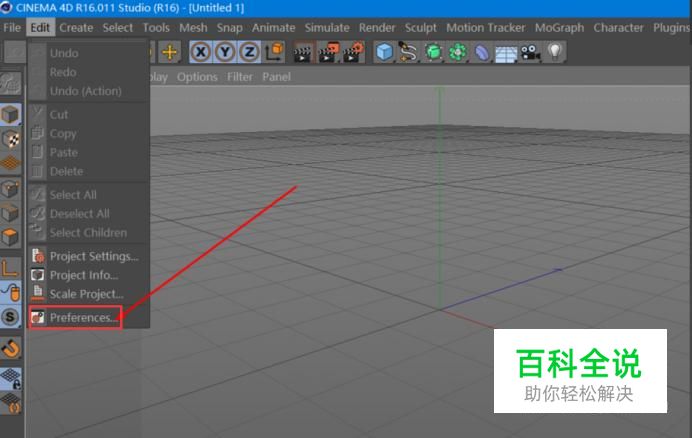Click the blue deformer icon
Viewport: 692px width, 438px height.
tap(482, 52)
